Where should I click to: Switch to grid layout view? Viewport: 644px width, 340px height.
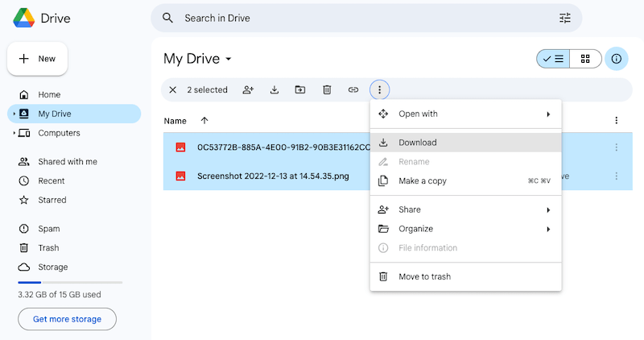[585, 59]
